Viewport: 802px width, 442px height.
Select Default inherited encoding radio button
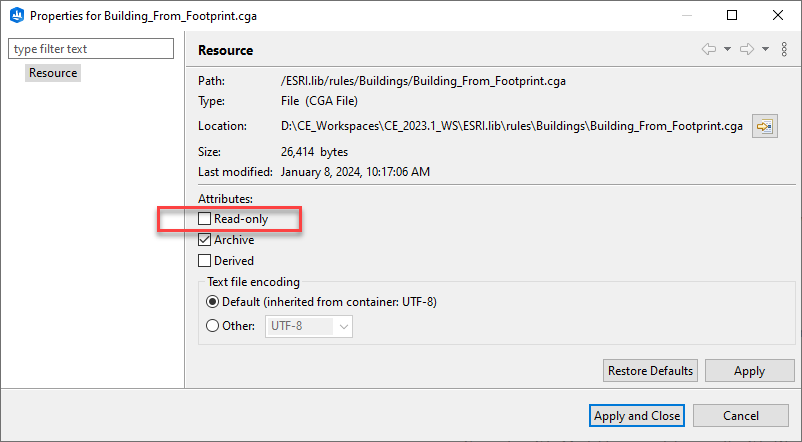click(x=212, y=302)
